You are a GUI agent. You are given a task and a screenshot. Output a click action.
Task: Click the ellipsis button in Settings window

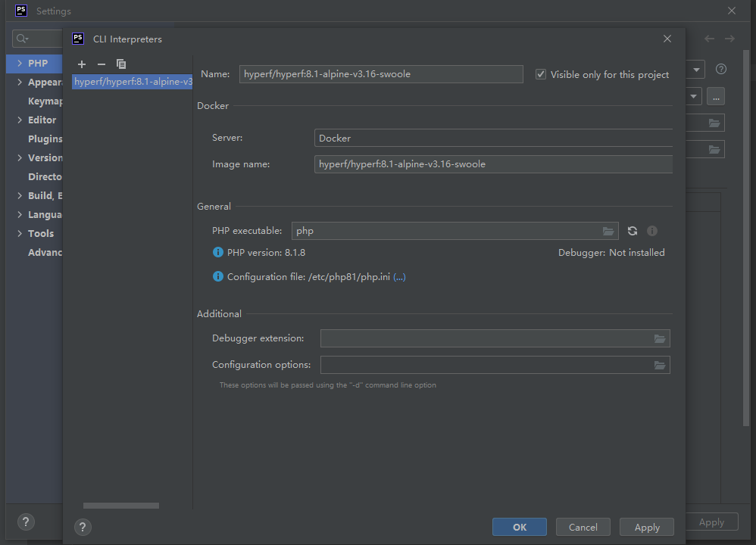point(716,96)
